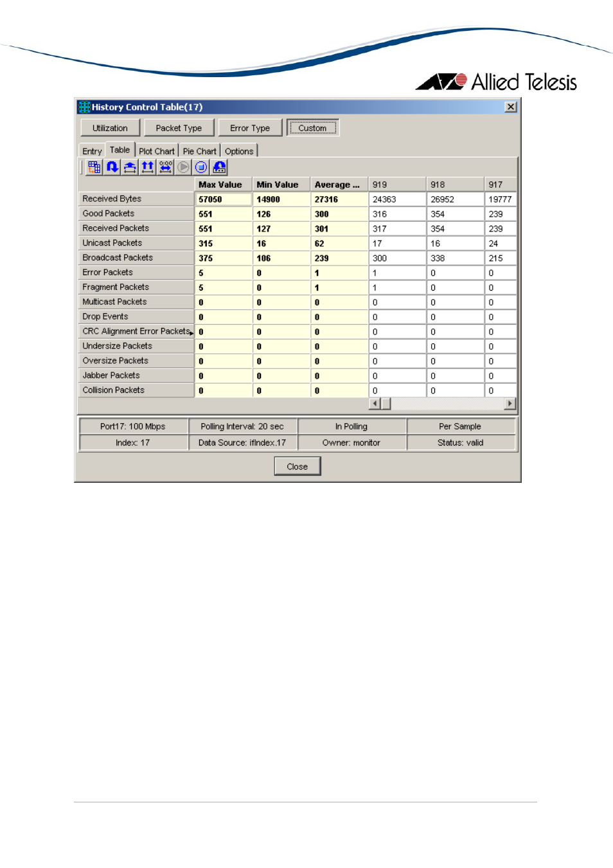Click the Min Value column header
The width and height of the screenshot is (613, 868).
click(x=281, y=185)
